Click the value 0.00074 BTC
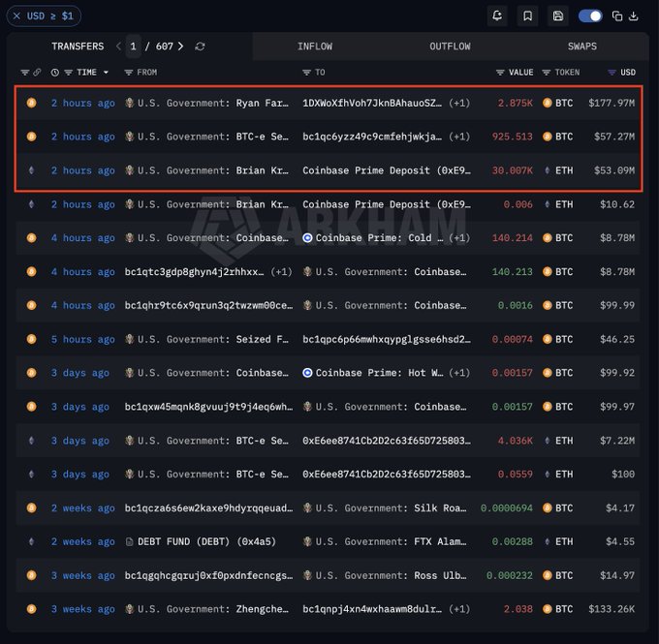The width and height of the screenshot is (659, 644). [513, 339]
